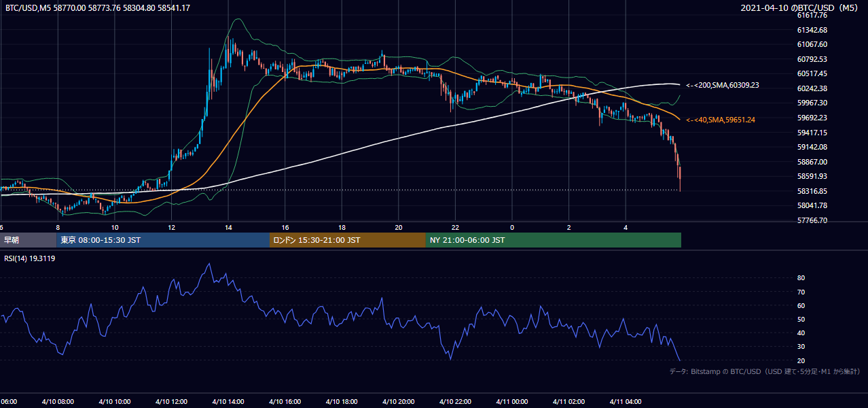Select the RSI scale value 50
Viewport: 868px width, 408px height.
pyautogui.click(x=801, y=319)
